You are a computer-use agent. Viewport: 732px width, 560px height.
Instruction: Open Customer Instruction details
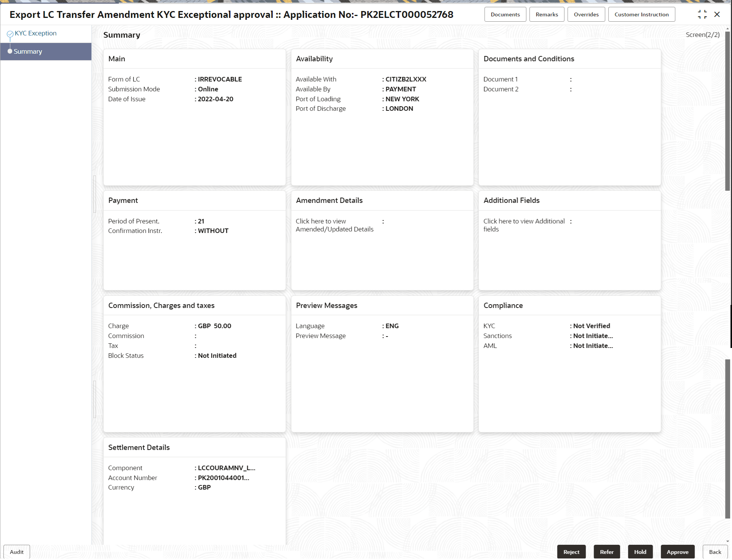[x=641, y=14]
